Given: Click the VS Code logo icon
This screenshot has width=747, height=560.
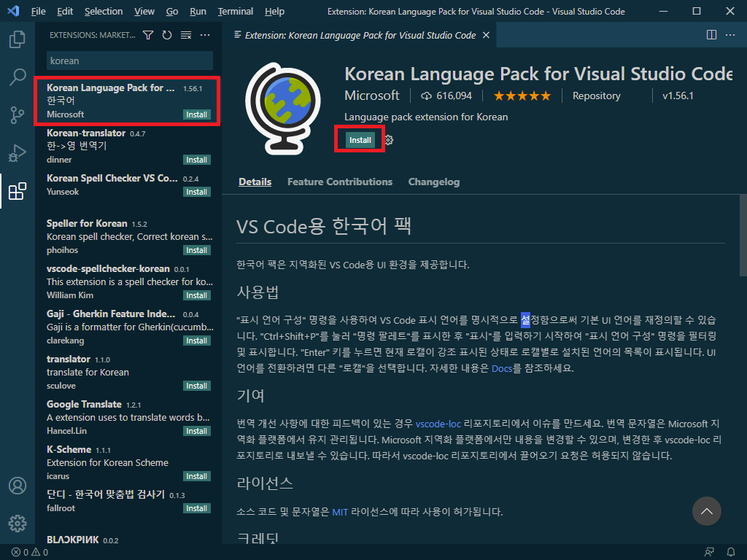Looking at the screenshot, I should 13,11.
